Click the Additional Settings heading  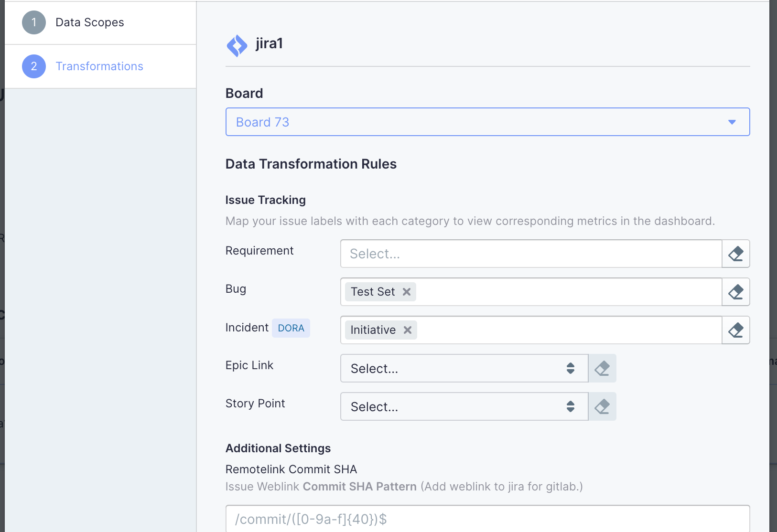(278, 448)
